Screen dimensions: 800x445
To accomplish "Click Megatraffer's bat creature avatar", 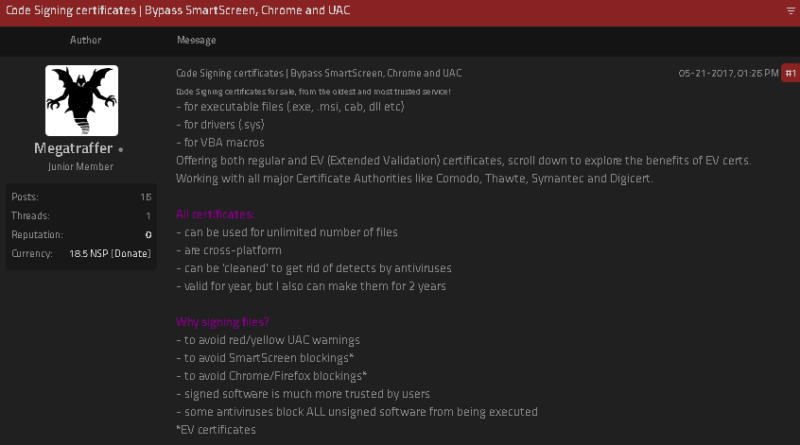I will [82, 101].
